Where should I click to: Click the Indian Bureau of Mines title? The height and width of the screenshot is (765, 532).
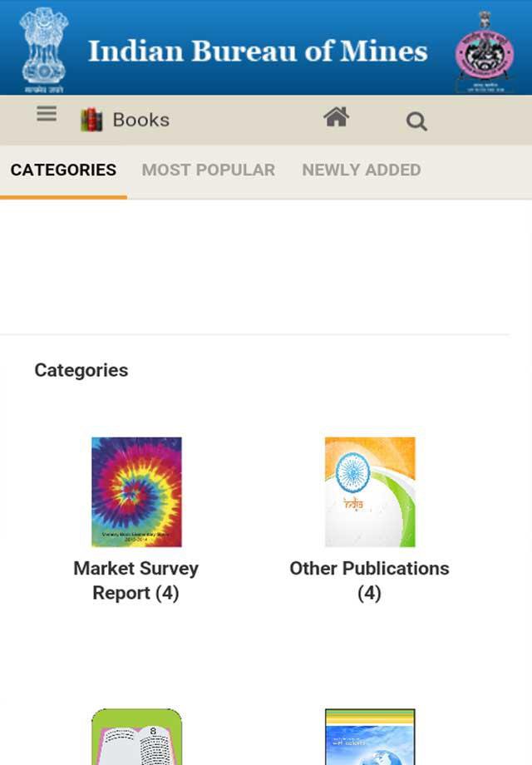click(x=258, y=52)
